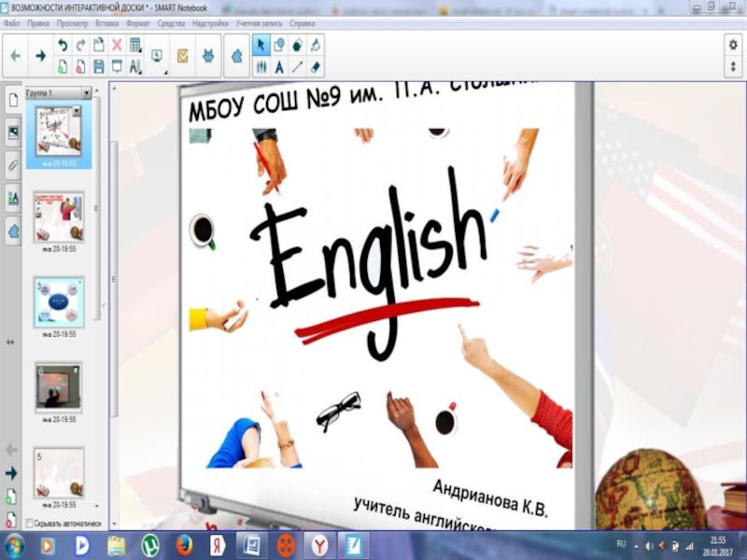Go to previous page with back arrow

coord(15,56)
